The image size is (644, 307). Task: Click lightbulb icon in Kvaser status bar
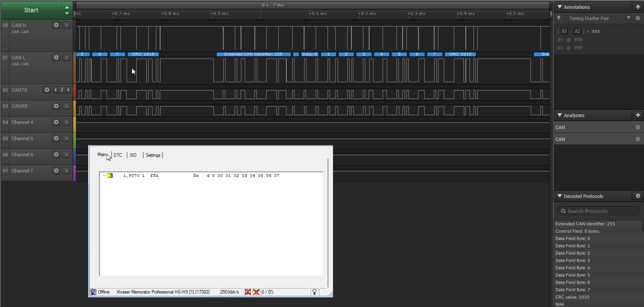click(x=314, y=292)
